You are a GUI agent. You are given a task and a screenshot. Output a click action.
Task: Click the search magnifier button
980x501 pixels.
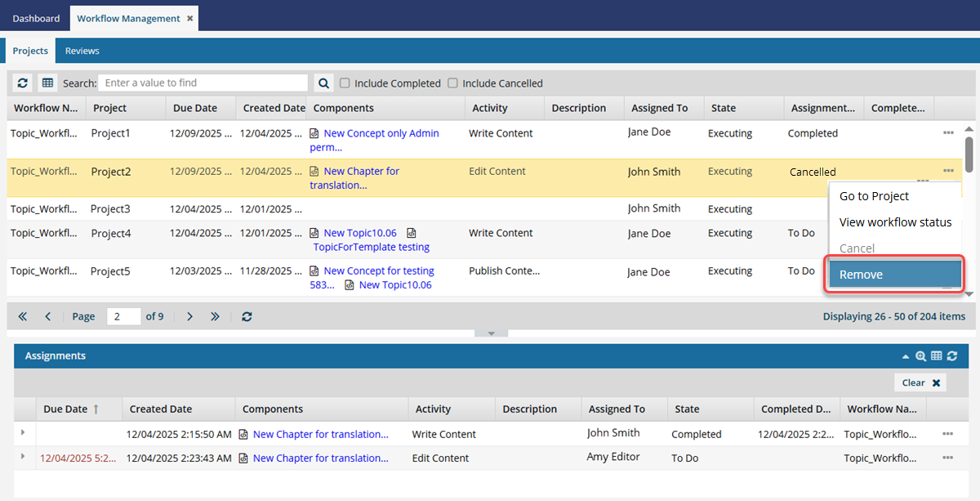coord(324,83)
